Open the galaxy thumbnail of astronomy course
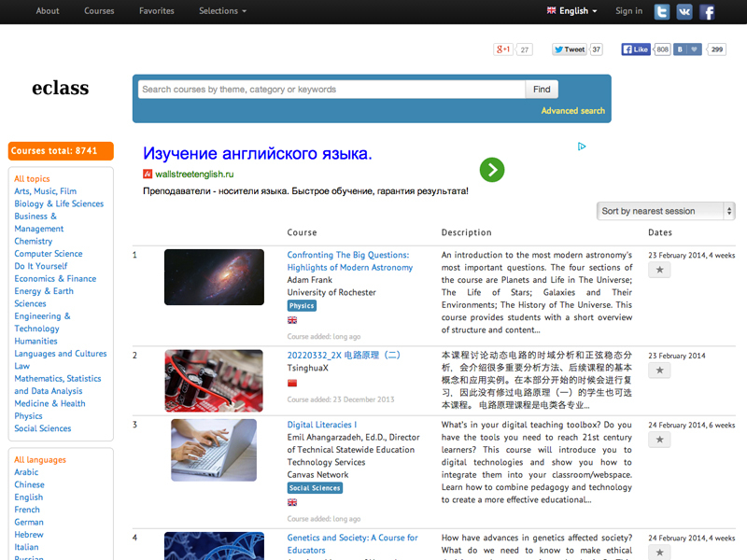The height and width of the screenshot is (560, 747). click(214, 276)
